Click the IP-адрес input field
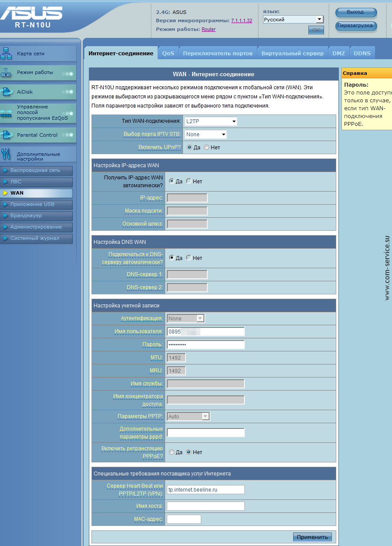Screen dimensions: 392x546 [x=187, y=198]
